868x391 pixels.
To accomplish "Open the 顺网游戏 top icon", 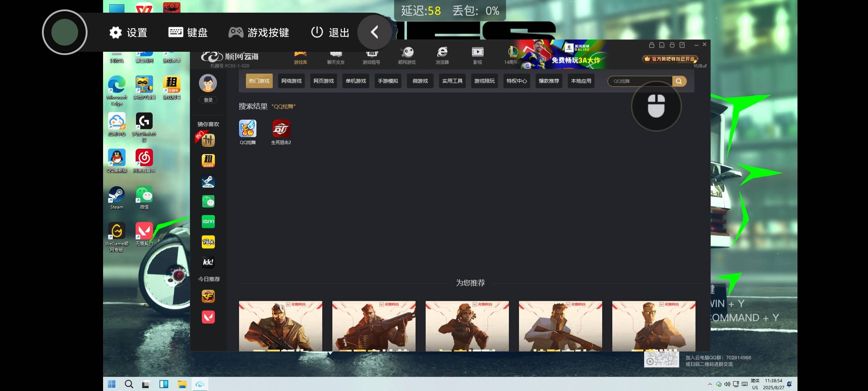I will (x=407, y=55).
